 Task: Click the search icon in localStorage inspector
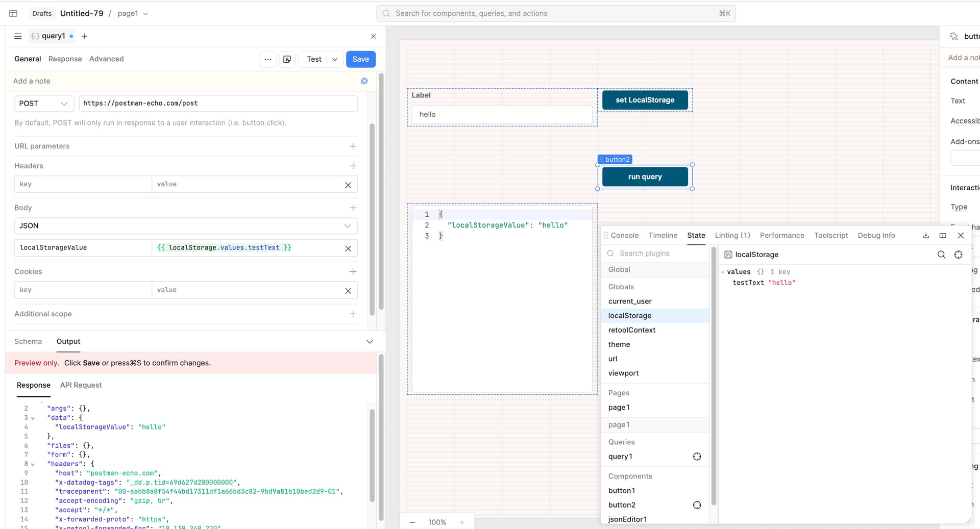point(941,255)
